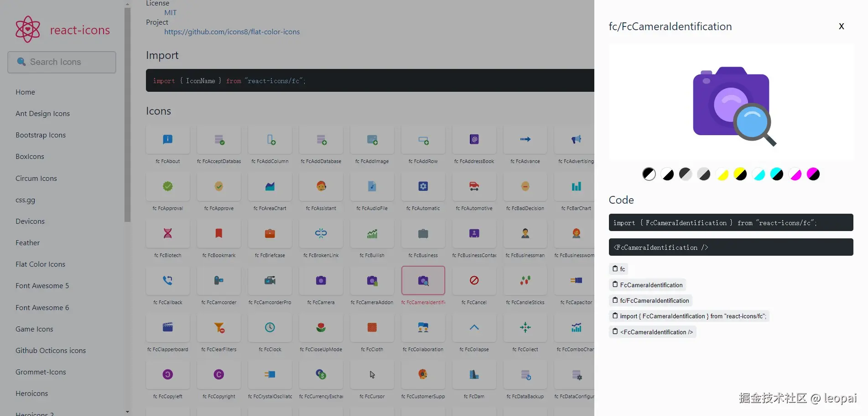The image size is (868, 416).
Task: Select the yellow and white color swatch
Action: tap(722, 174)
